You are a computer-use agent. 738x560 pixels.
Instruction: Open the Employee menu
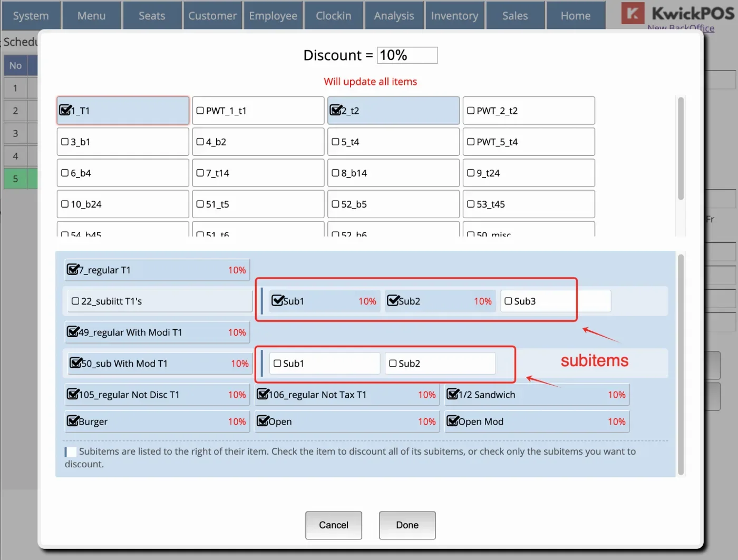273,16
